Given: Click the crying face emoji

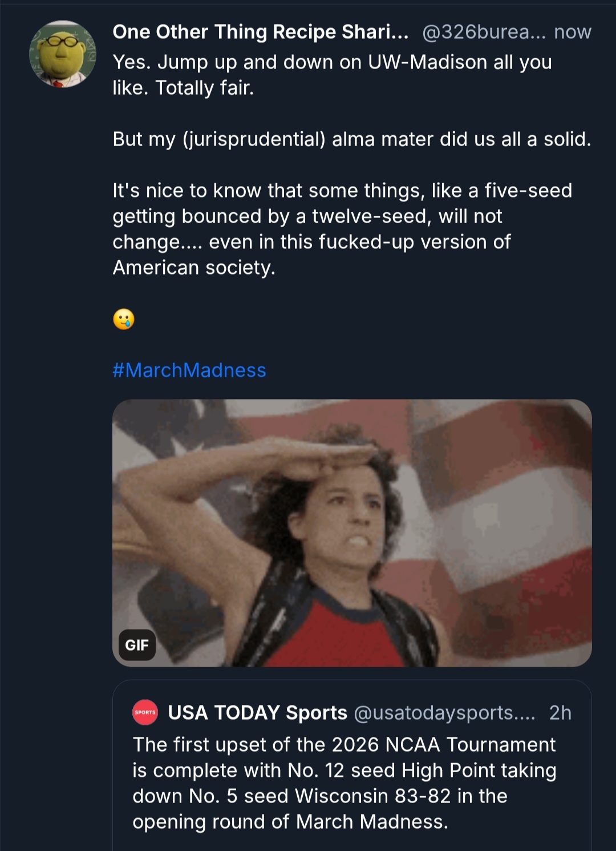Looking at the screenshot, I should [124, 319].
